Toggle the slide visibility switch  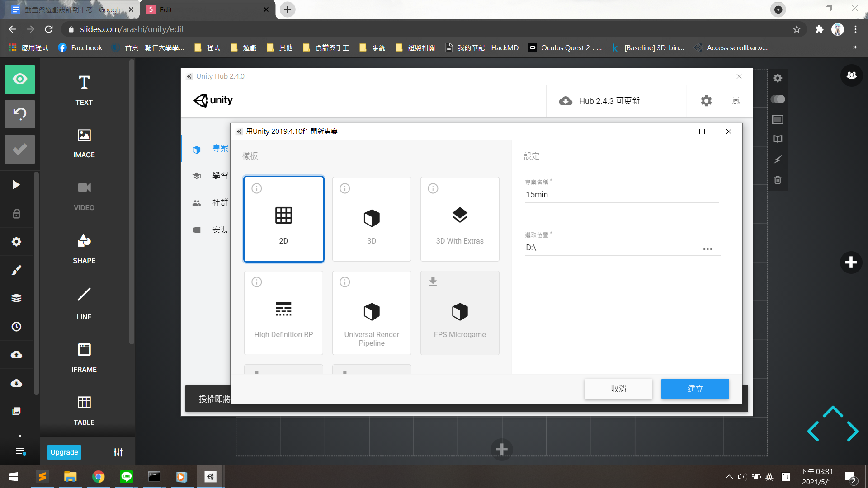click(x=778, y=99)
